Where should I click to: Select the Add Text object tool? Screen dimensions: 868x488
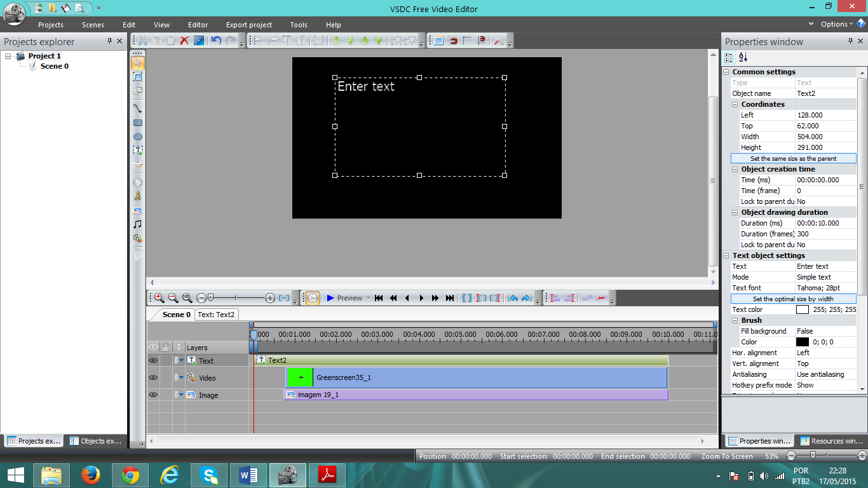(x=137, y=151)
